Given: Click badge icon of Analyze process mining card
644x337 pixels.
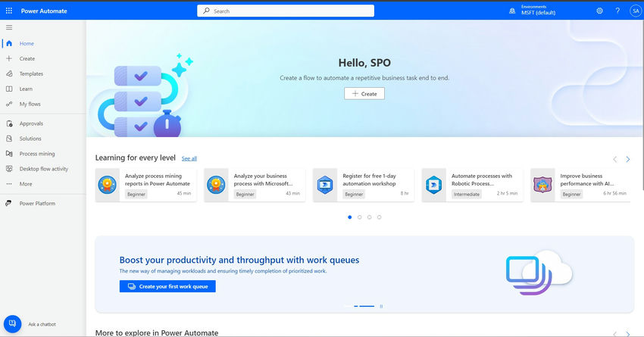Looking at the screenshot, I should pyautogui.click(x=107, y=185).
